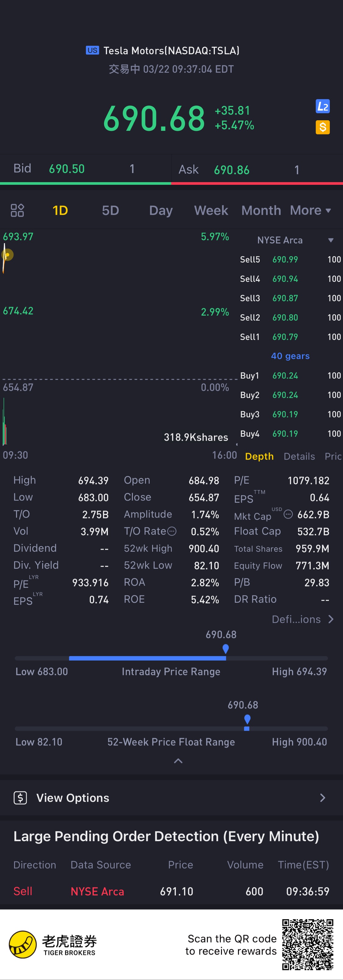Open the chart layout grid icon
Viewport: 343px width, 980px height.
(17, 210)
